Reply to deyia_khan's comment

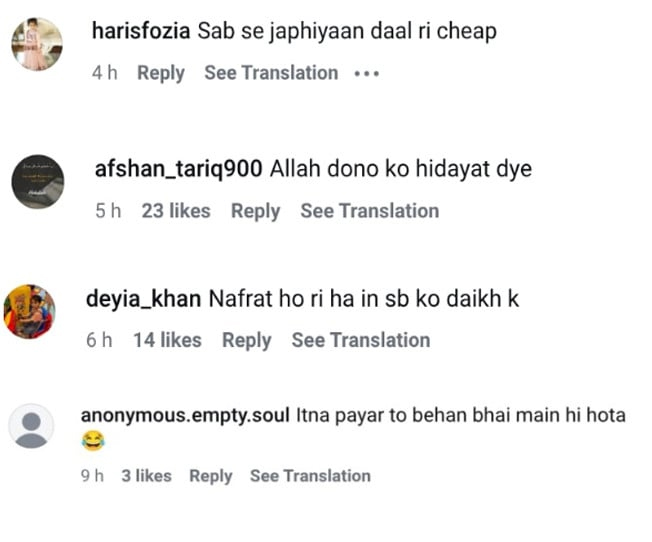pyautogui.click(x=246, y=340)
